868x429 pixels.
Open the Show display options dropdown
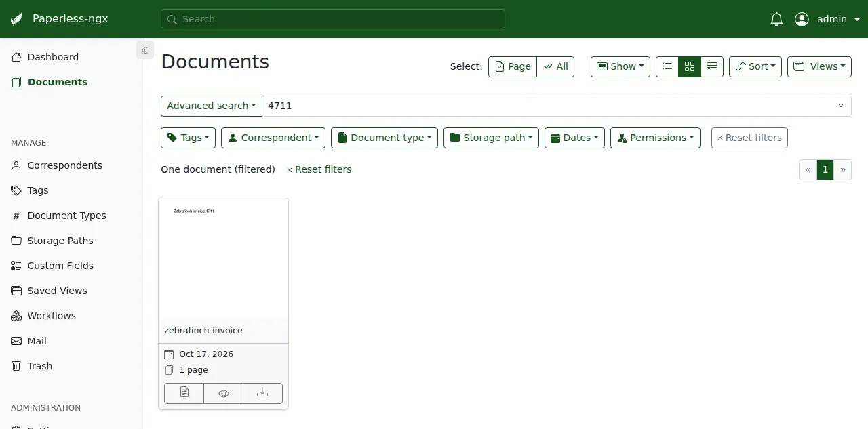tap(620, 66)
